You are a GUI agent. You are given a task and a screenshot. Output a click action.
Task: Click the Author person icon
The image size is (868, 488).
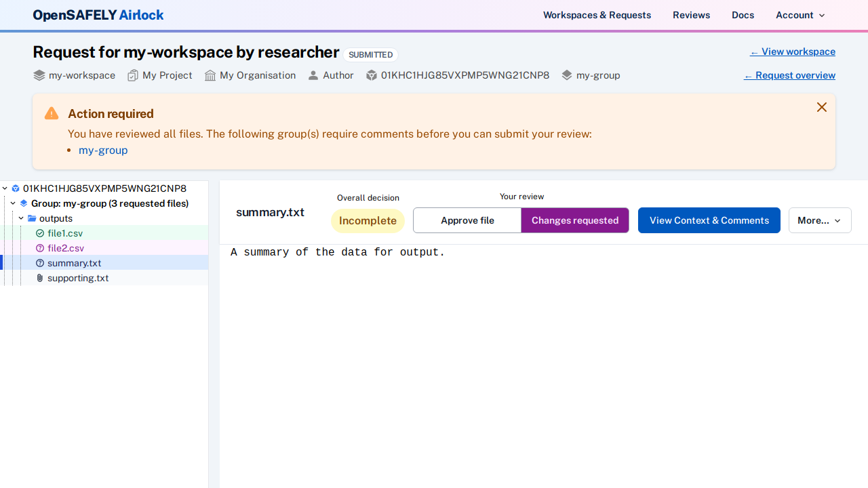click(313, 75)
